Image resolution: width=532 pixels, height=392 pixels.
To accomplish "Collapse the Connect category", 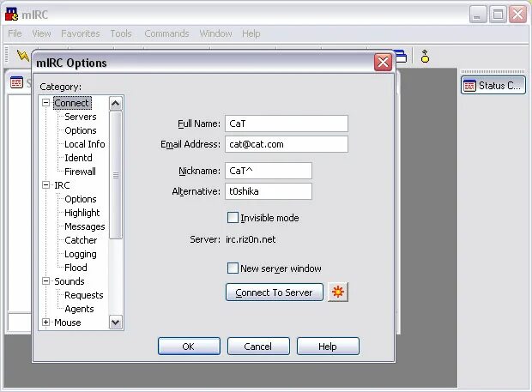I will tap(45, 103).
